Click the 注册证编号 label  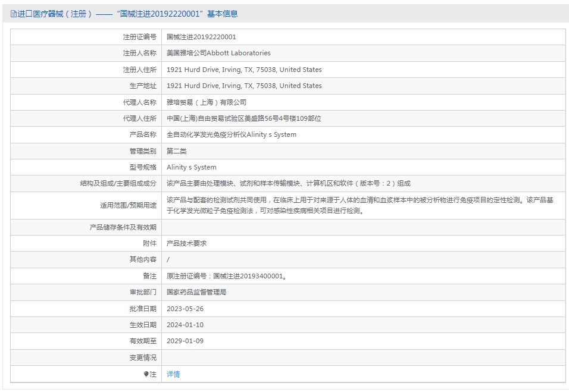point(140,37)
